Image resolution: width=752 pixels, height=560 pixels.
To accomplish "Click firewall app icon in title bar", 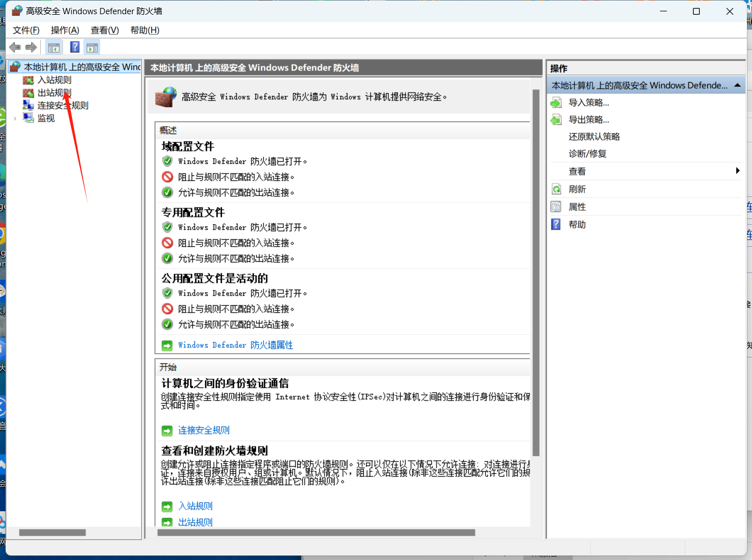I will point(17,11).
